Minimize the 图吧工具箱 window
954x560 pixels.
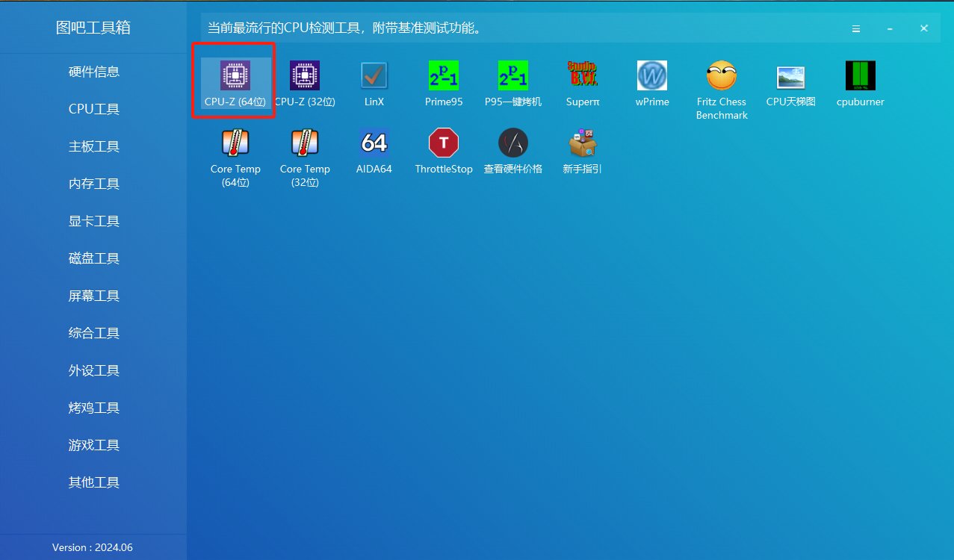coord(890,28)
